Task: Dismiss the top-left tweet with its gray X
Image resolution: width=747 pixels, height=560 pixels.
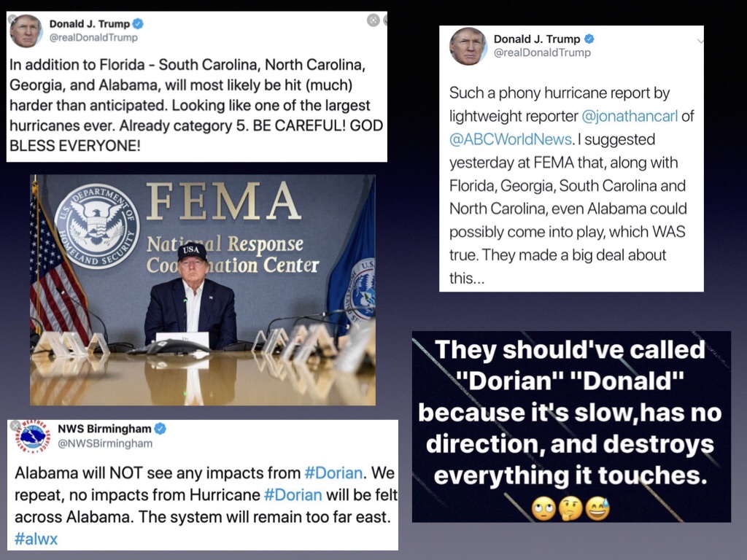Action: 12,19
